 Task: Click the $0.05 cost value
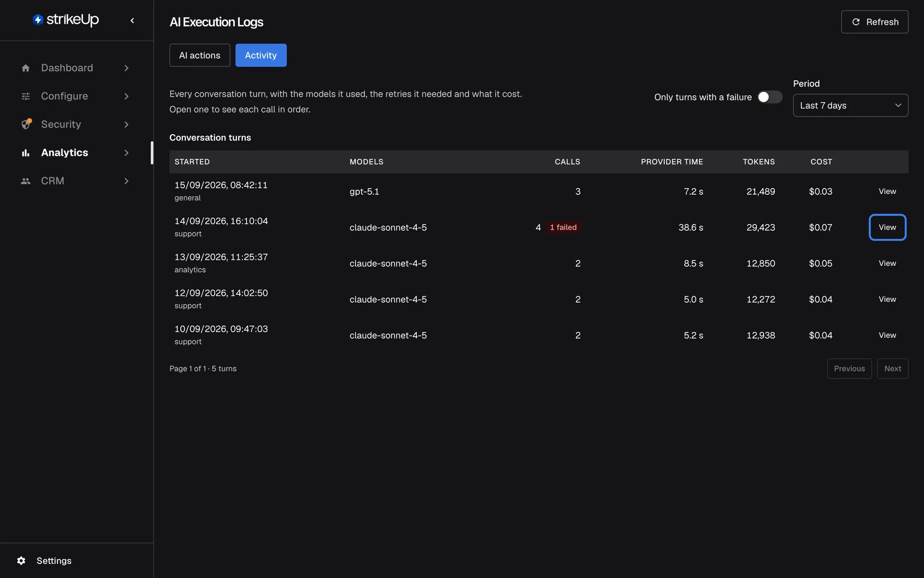820,263
